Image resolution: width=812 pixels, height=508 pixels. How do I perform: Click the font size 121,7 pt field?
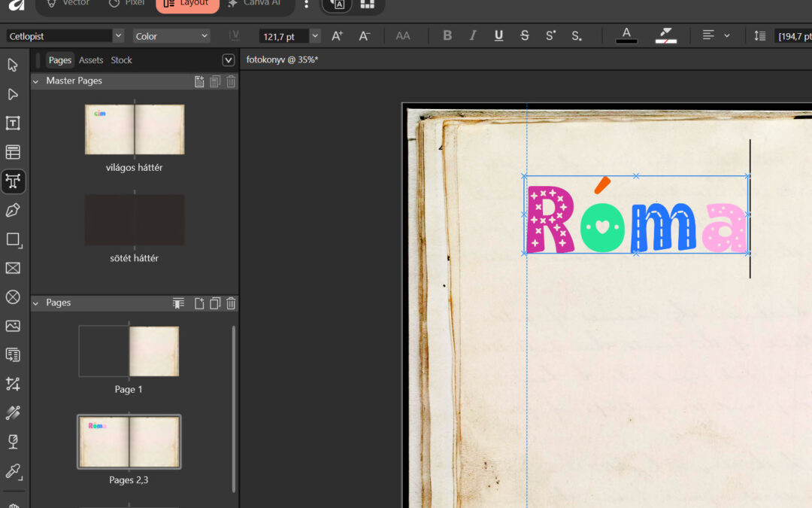[x=283, y=36]
